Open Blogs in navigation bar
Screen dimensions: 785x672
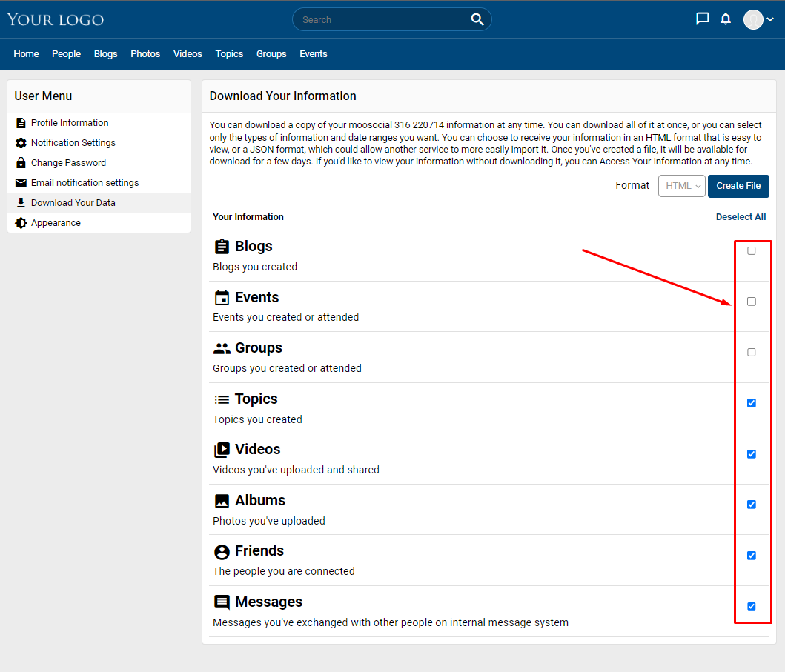106,53
